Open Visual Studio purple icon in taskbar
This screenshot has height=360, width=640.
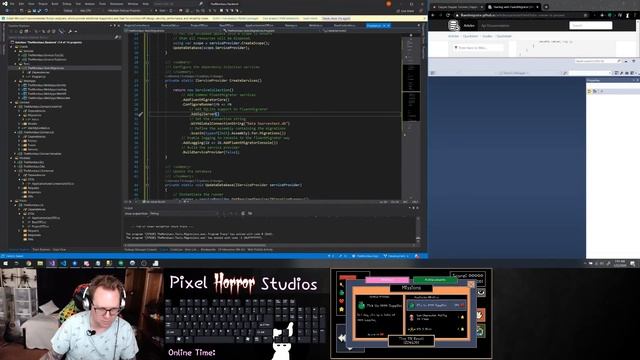tap(52, 264)
